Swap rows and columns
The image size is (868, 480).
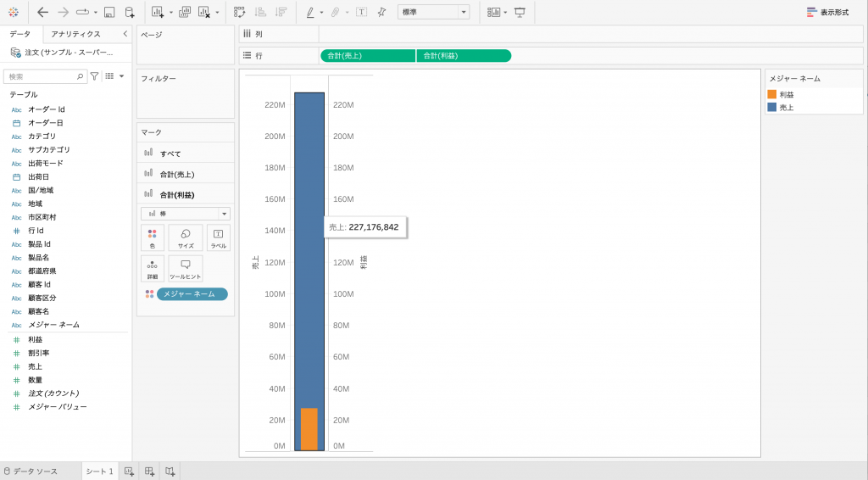point(239,12)
